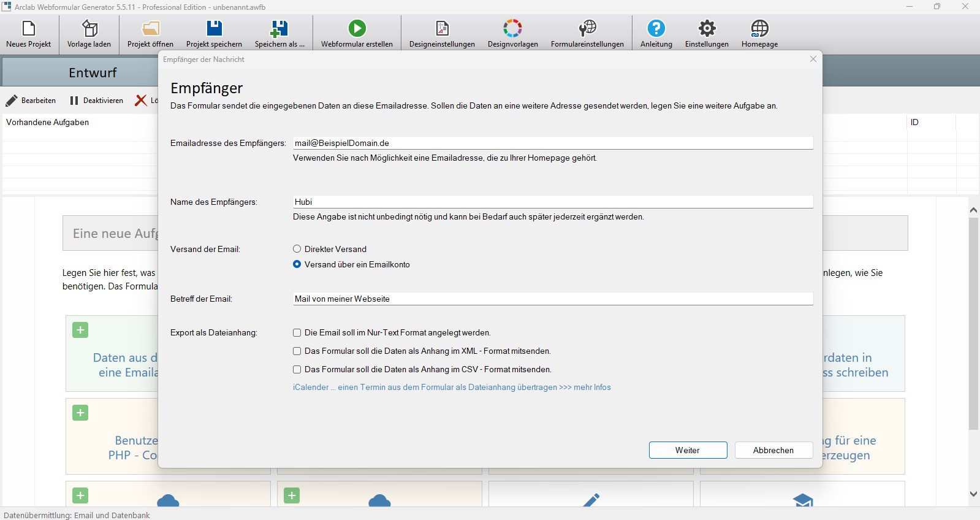
Task: Click the Projekt öffnen folder icon
Action: pos(150,29)
